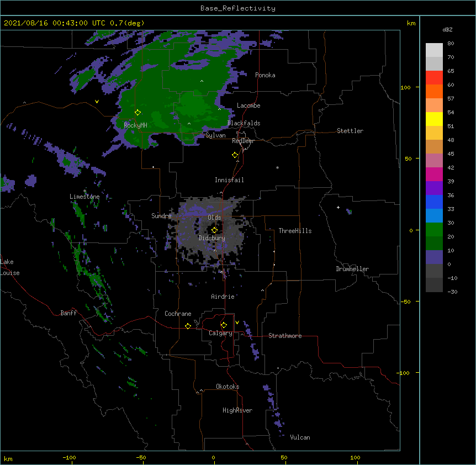This screenshot has width=476, height=465.
Task: Click the Sylvan label
Action: 215,135
